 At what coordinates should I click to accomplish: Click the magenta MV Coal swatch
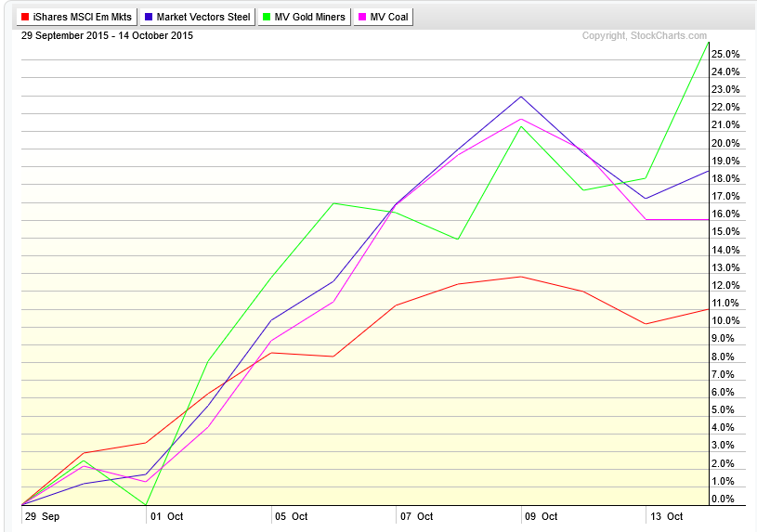pos(362,17)
